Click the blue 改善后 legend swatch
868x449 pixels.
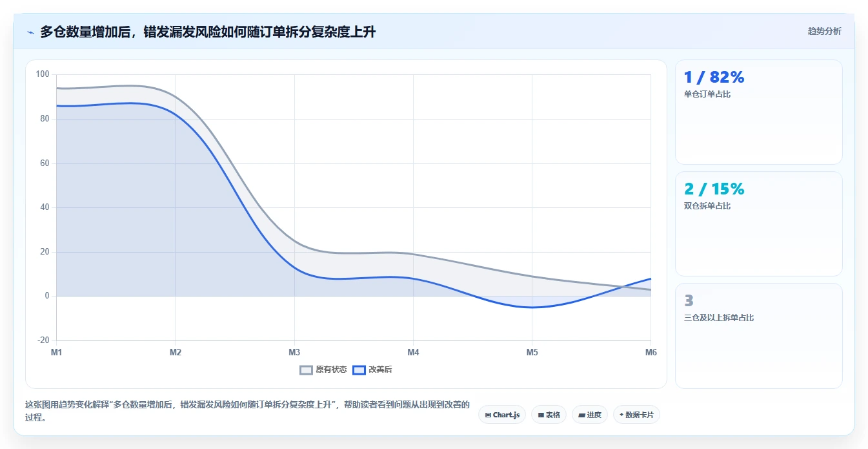pyautogui.click(x=359, y=370)
